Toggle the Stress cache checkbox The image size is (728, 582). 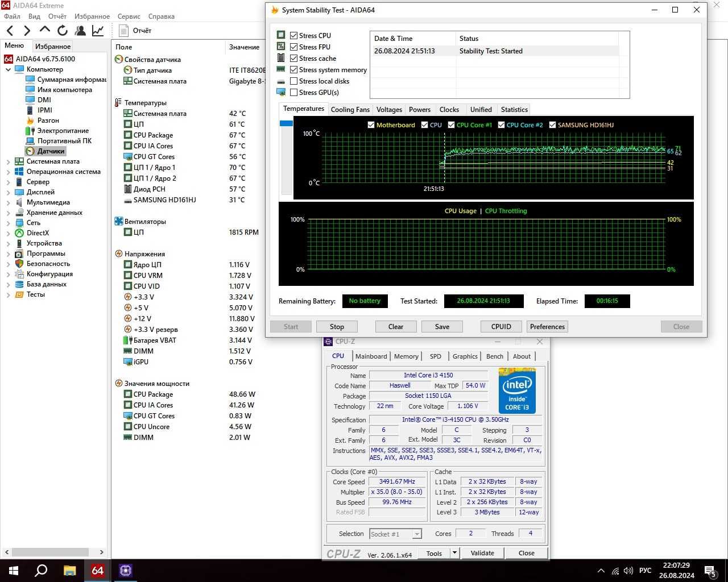pyautogui.click(x=294, y=58)
